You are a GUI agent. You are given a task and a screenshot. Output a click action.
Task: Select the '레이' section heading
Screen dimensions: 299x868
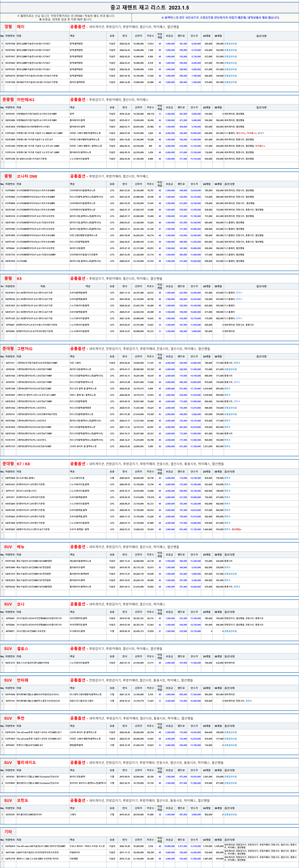(x=21, y=27)
